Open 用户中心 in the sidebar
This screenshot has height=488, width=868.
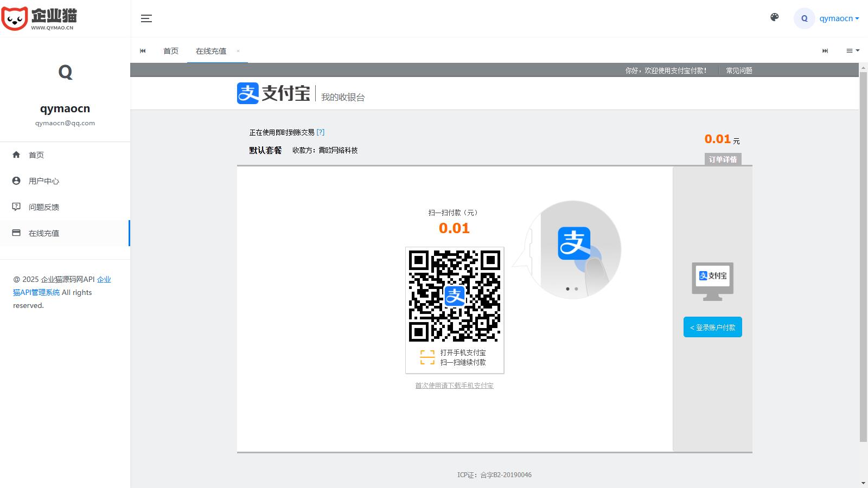click(x=44, y=181)
